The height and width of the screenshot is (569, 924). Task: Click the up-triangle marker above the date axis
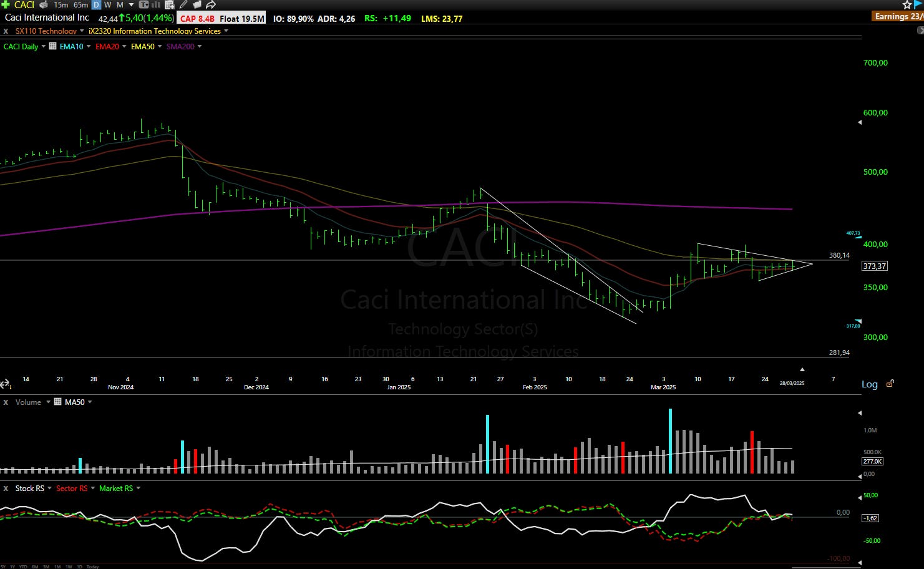[802, 369]
